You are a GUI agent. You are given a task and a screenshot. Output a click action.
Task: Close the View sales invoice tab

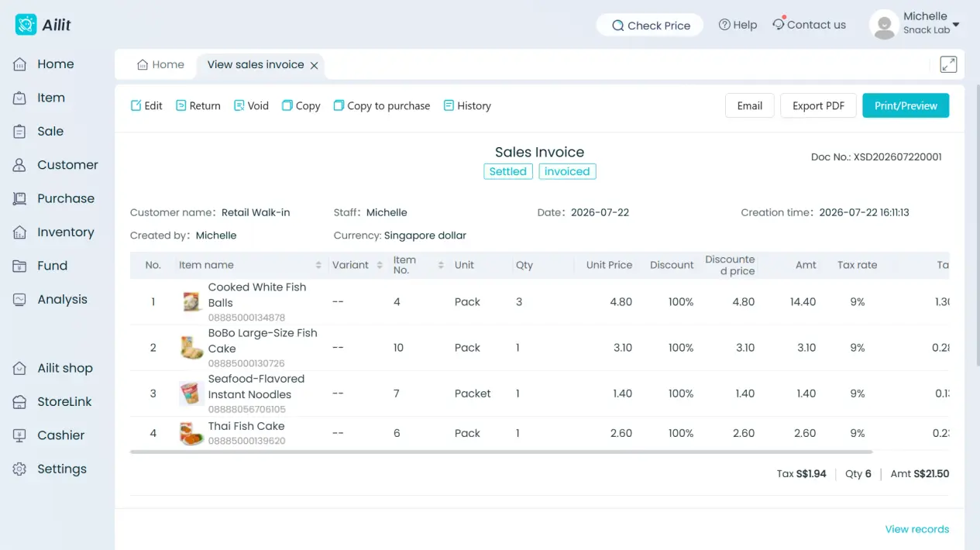[315, 65]
